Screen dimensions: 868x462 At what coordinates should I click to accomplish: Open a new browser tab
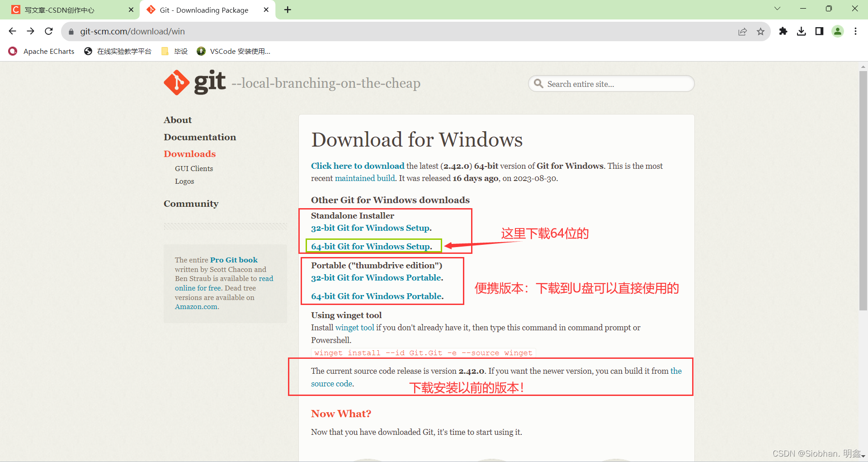coord(288,10)
